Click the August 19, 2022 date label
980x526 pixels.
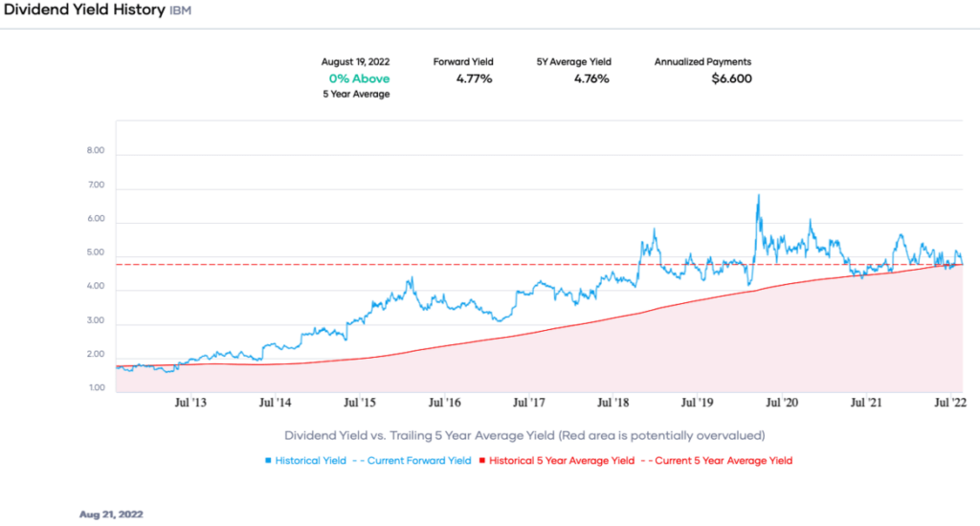(356, 62)
